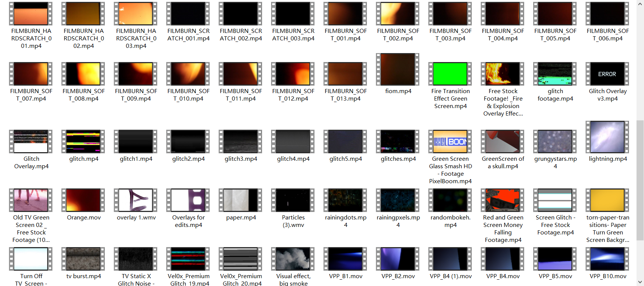Click the glitch1.mp4 filename text
This screenshot has height=286, width=644.
click(136, 159)
